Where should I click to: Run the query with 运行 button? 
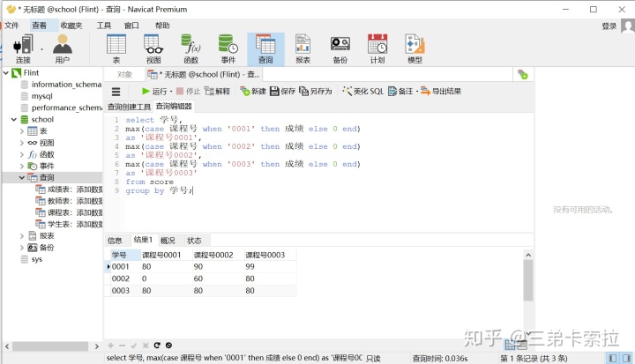154,91
